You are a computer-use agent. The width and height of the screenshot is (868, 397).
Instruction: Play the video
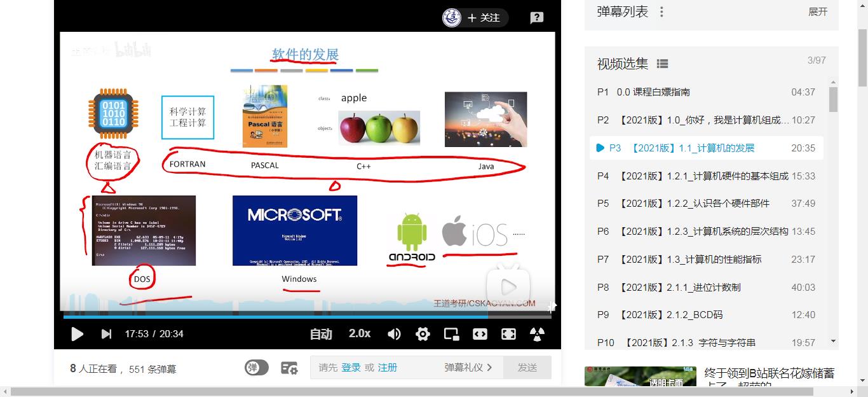point(77,334)
